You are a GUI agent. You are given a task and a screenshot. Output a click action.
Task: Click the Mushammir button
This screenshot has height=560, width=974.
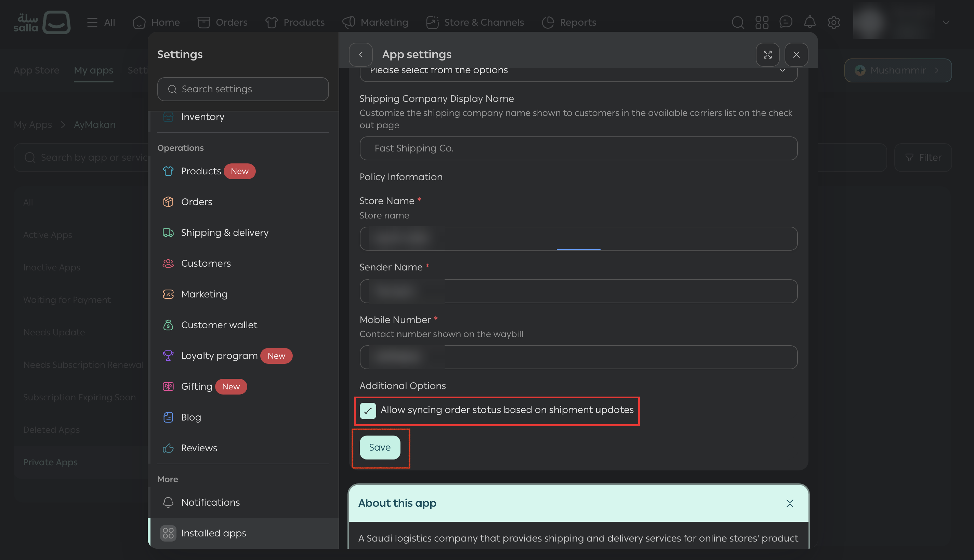(x=898, y=70)
